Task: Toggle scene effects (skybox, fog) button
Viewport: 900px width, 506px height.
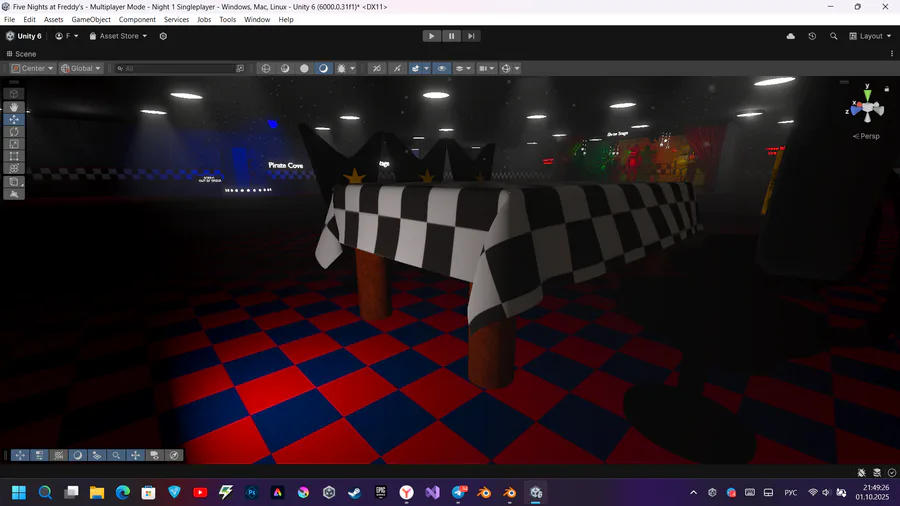Action: point(416,68)
